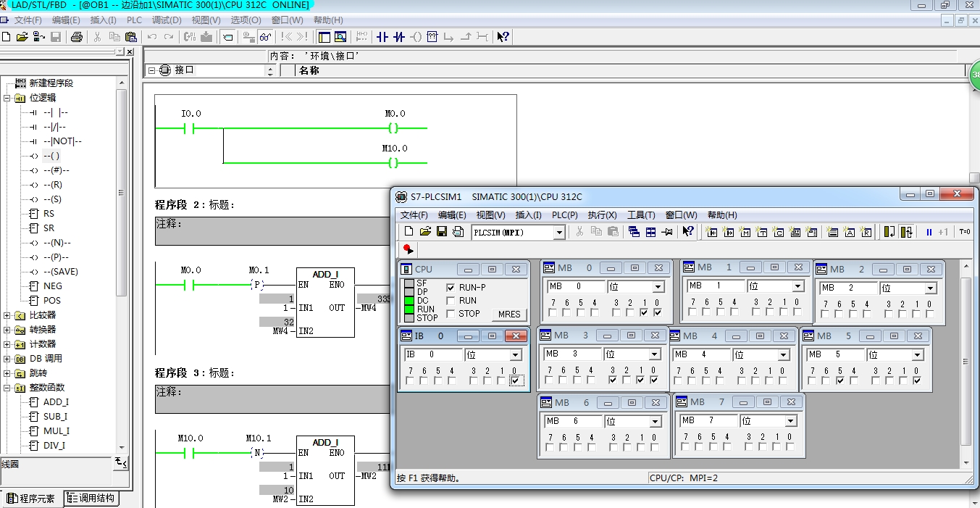
Task: Click the red record button in PLCSIM
Action: 408,249
